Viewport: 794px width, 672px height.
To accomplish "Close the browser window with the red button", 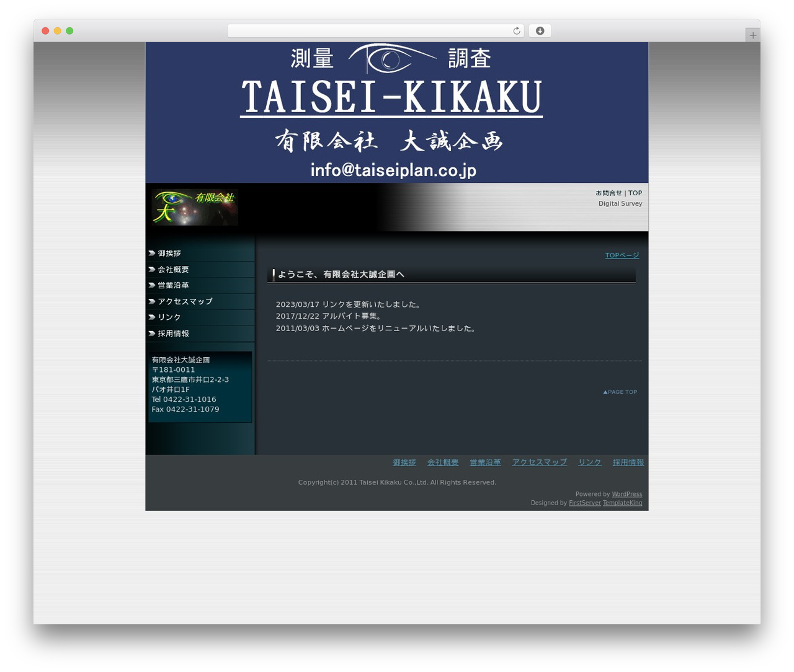I will point(45,31).
